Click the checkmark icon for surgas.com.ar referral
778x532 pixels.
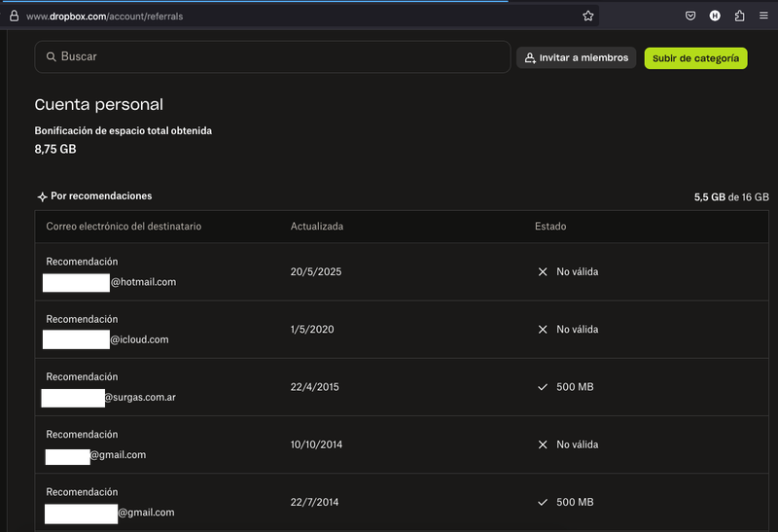point(543,387)
